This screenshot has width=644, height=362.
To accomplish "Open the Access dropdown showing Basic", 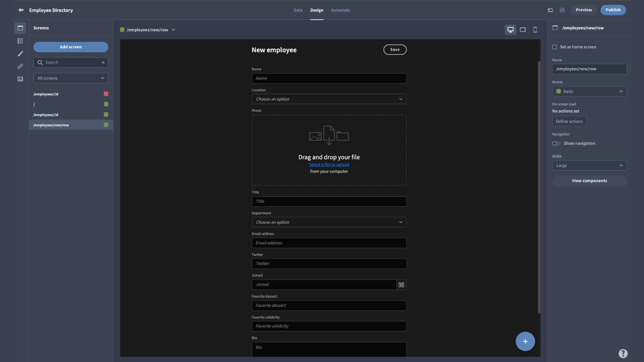I will tap(589, 91).
